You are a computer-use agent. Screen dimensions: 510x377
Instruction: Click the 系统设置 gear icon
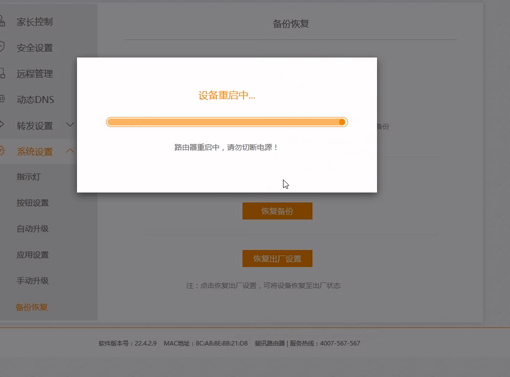[x=2, y=151]
